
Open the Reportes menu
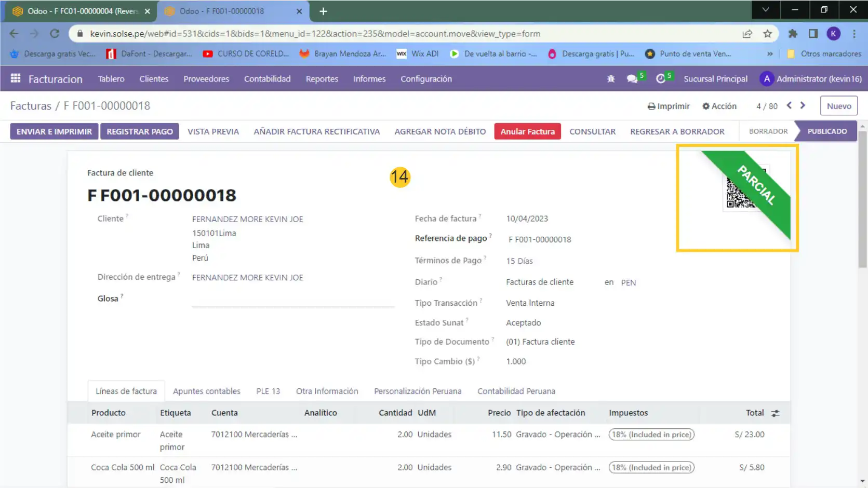coord(322,79)
